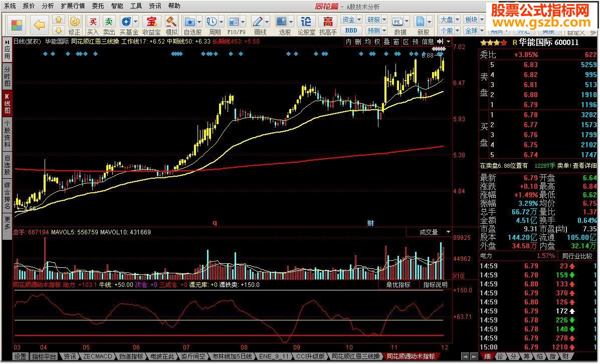Open the 扩展行情 menu
The width and height of the screenshot is (600, 364).
click(73, 6)
